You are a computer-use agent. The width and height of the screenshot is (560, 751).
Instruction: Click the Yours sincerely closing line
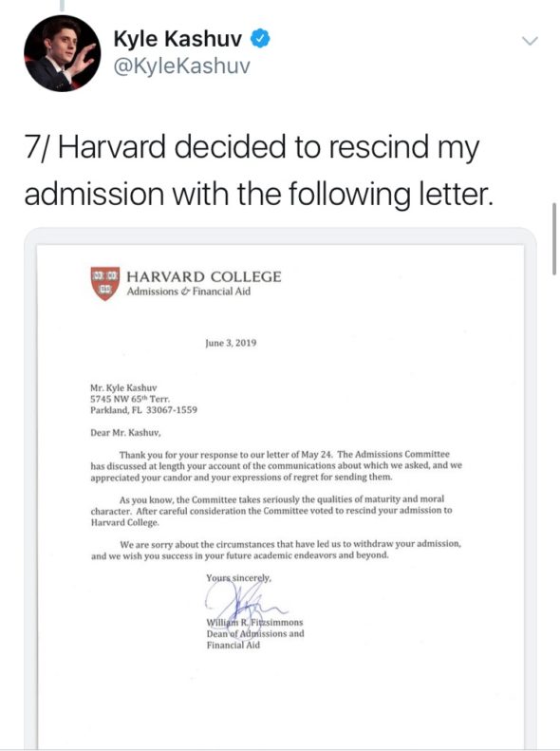pyautogui.click(x=239, y=577)
